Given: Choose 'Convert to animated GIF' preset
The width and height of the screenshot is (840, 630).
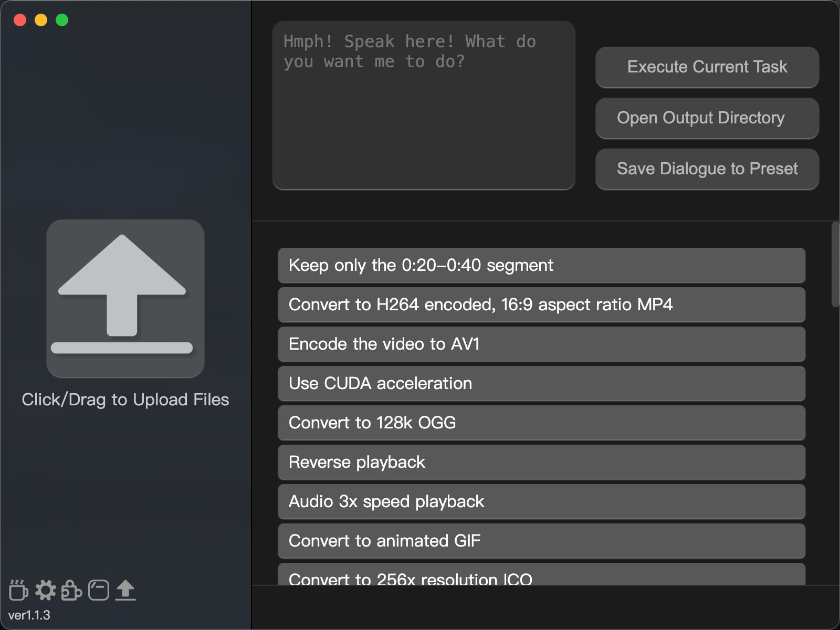Looking at the screenshot, I should (x=541, y=541).
